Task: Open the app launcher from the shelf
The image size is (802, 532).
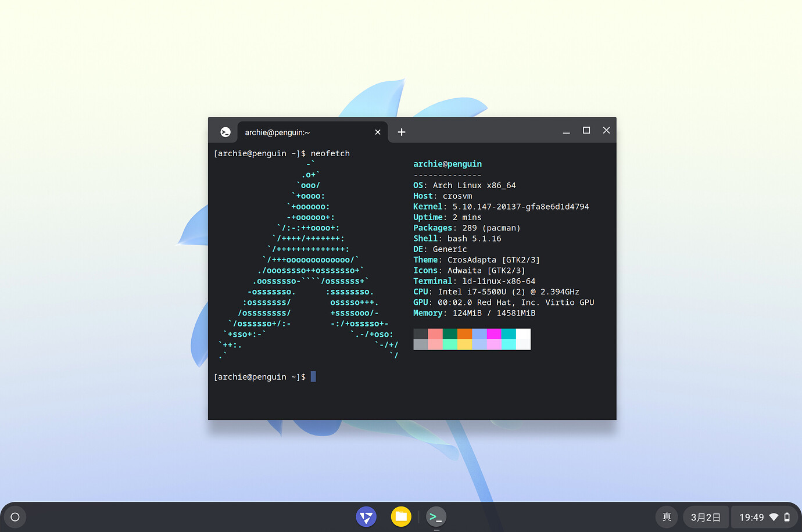Action: pos(15,517)
